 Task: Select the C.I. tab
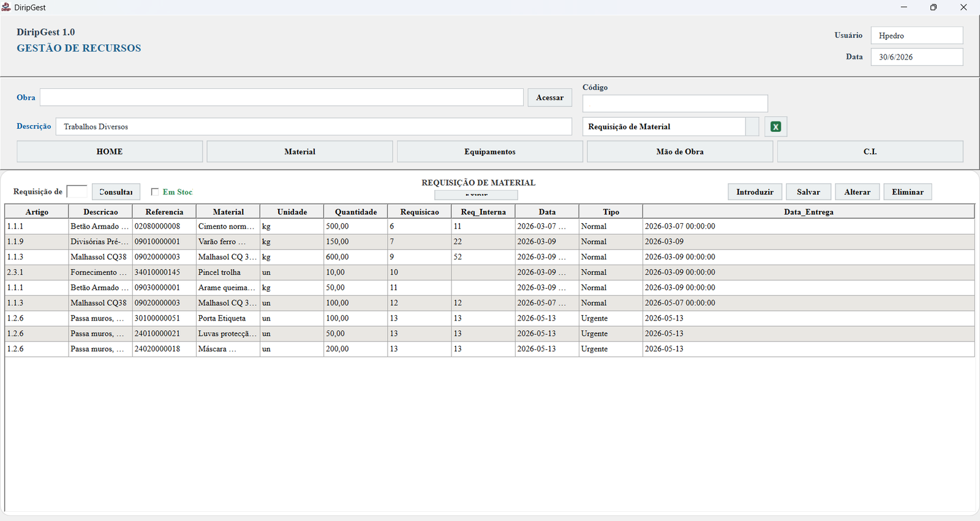coord(870,151)
